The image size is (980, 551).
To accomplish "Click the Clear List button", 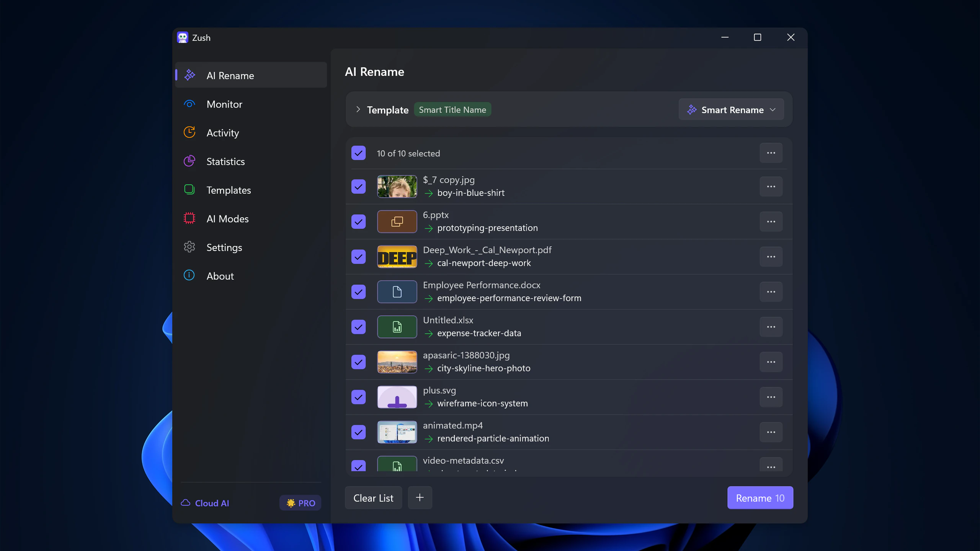I will [373, 498].
